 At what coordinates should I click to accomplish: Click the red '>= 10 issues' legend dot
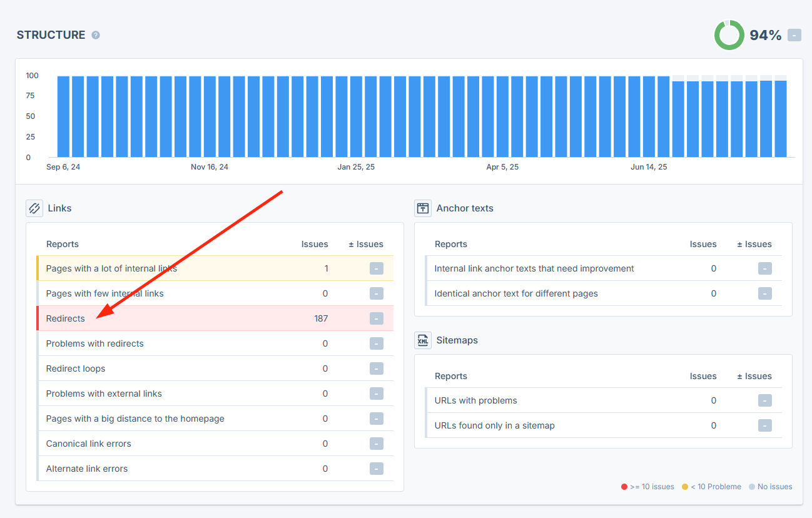pos(625,486)
